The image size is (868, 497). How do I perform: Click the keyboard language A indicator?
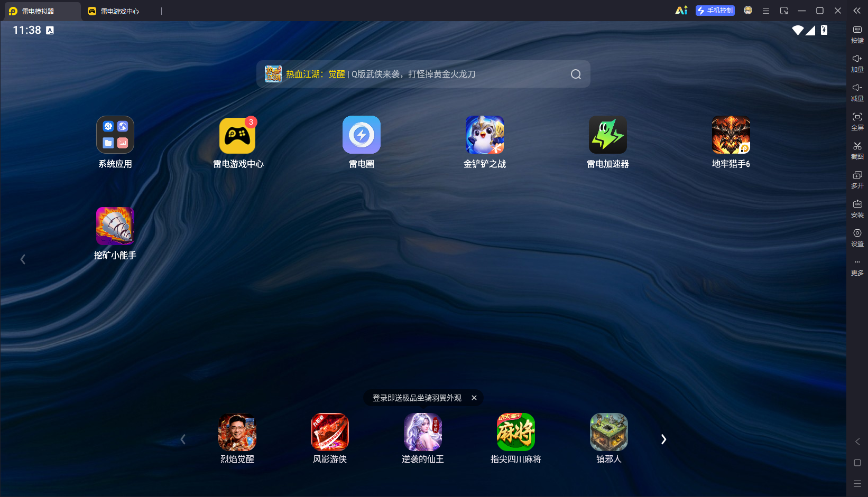(x=50, y=30)
